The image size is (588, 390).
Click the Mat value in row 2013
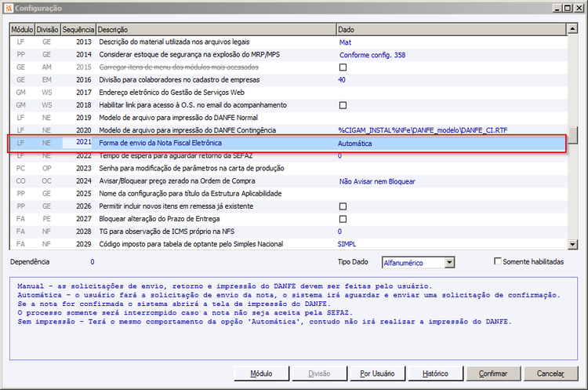pyautogui.click(x=345, y=42)
